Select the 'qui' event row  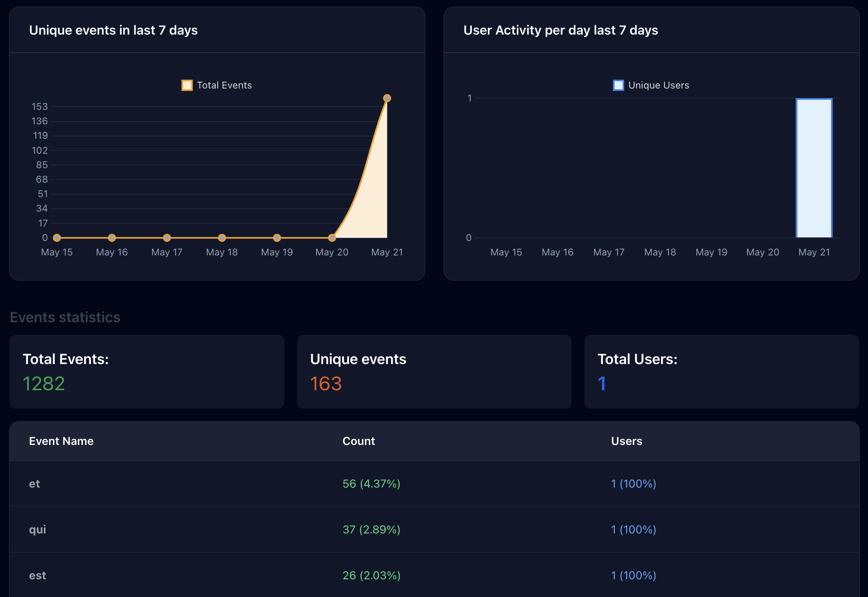37,529
